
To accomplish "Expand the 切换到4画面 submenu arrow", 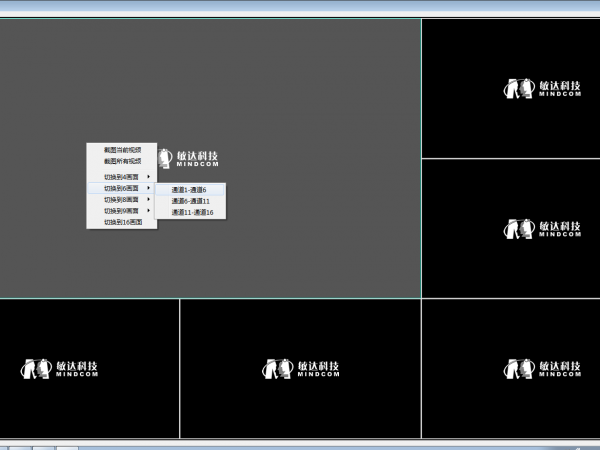I will tap(149, 177).
